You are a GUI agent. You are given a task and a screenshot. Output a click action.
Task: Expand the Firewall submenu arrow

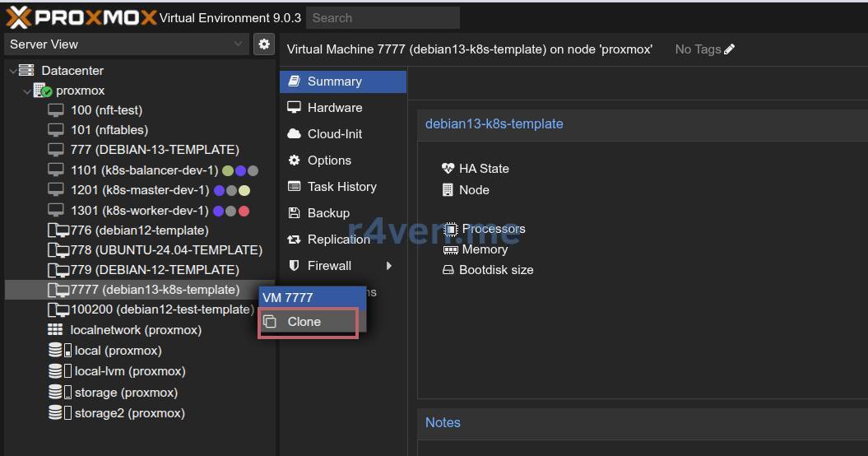click(x=388, y=266)
